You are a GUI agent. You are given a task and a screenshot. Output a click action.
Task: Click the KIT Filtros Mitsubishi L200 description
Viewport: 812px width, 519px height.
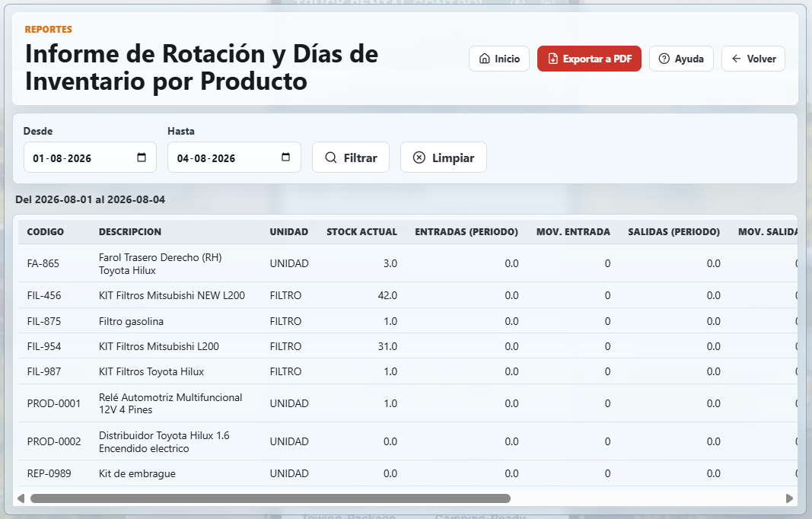(x=159, y=346)
